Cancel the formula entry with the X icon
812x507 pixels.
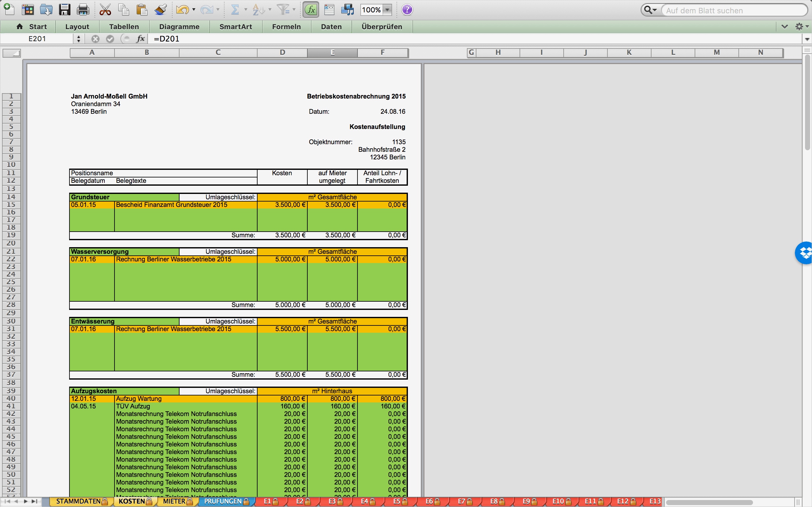pyautogui.click(x=95, y=39)
